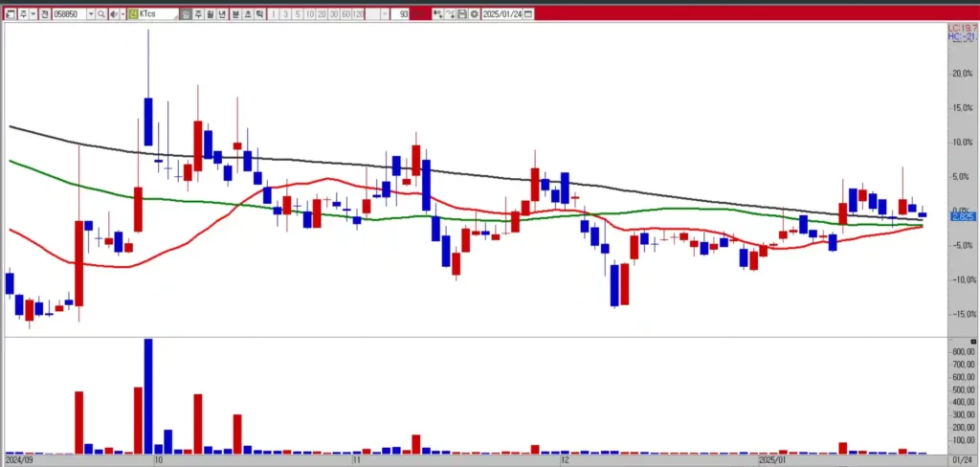Click the 20,0% price axis label
This screenshot has height=467, width=980.
click(x=961, y=74)
